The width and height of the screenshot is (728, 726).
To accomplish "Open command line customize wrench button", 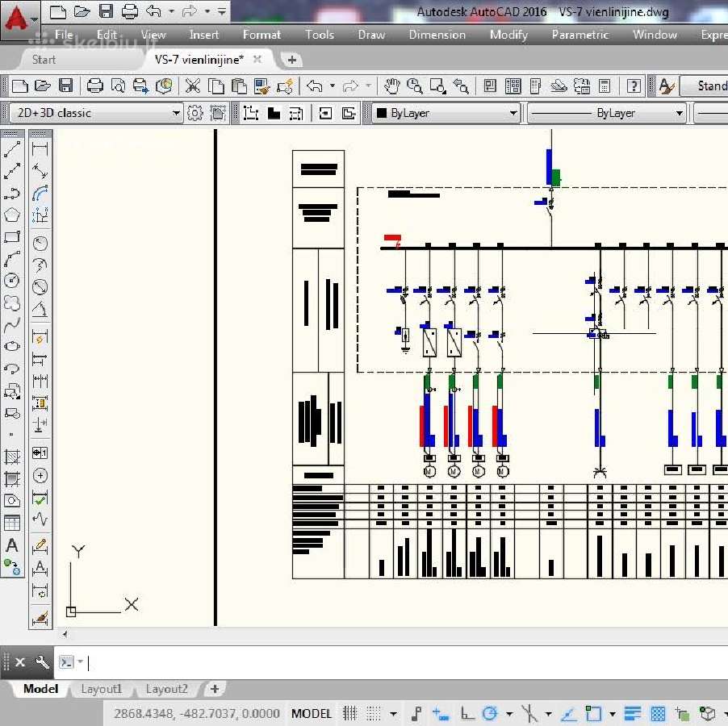I will coord(42,662).
